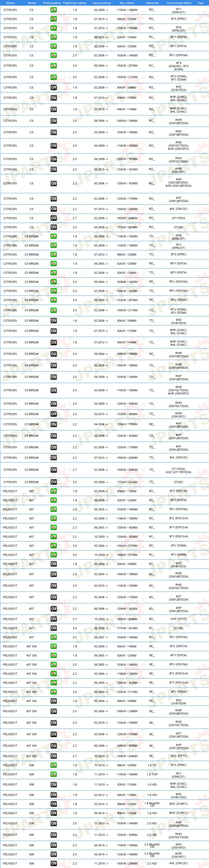The image size is (209, 868).
Task: Click ON icon in C5 BREAK AHW 133kW row
Action: (53, 414)
